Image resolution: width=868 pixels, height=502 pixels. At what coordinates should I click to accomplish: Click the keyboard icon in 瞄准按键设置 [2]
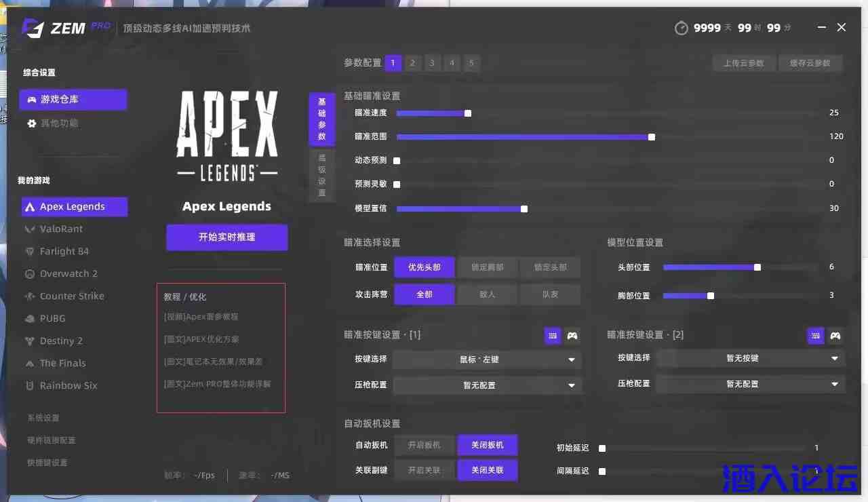coord(816,335)
